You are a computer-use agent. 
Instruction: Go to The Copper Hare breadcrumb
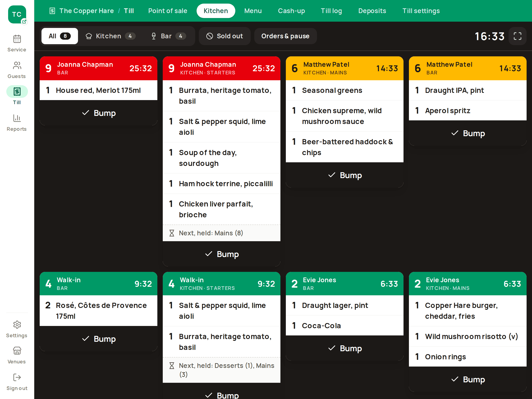click(87, 11)
